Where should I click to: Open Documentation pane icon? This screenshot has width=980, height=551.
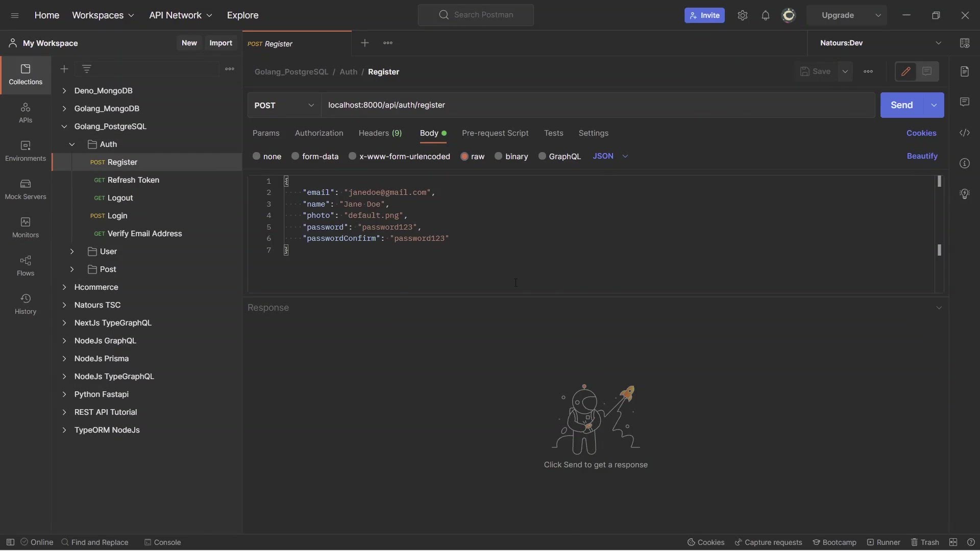pyautogui.click(x=965, y=71)
